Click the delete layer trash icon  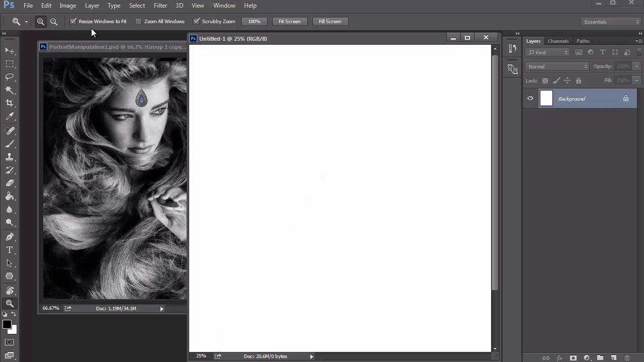(x=627, y=358)
